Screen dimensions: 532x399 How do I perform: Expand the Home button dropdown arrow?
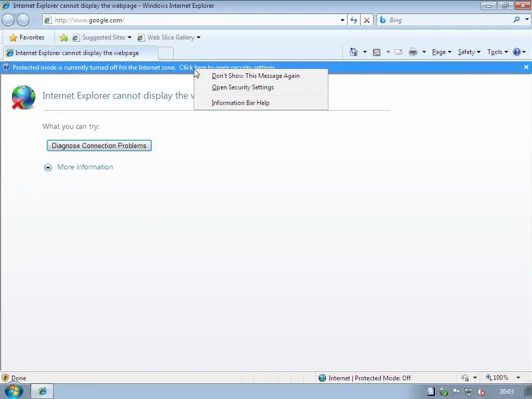point(365,52)
